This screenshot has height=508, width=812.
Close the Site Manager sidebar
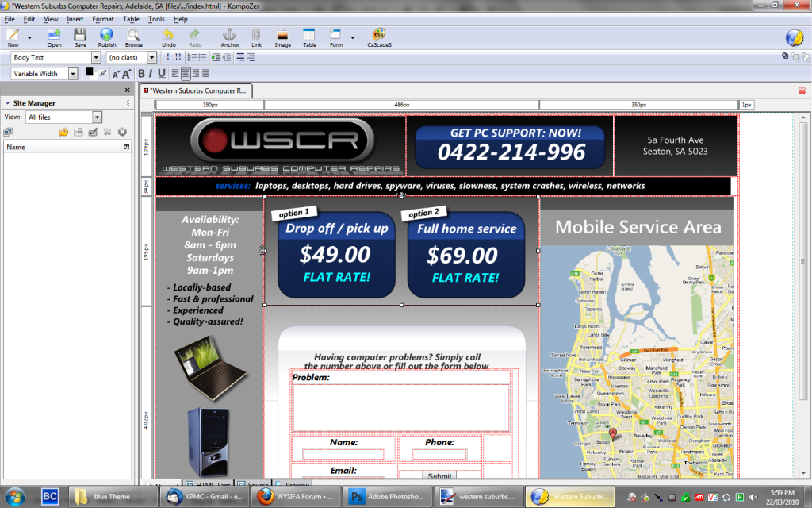(128, 90)
